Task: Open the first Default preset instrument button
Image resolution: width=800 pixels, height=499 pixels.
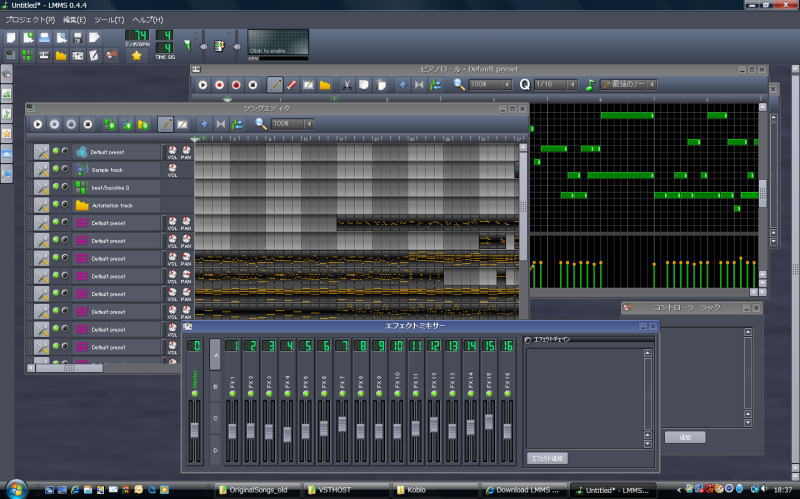Action: (x=116, y=152)
